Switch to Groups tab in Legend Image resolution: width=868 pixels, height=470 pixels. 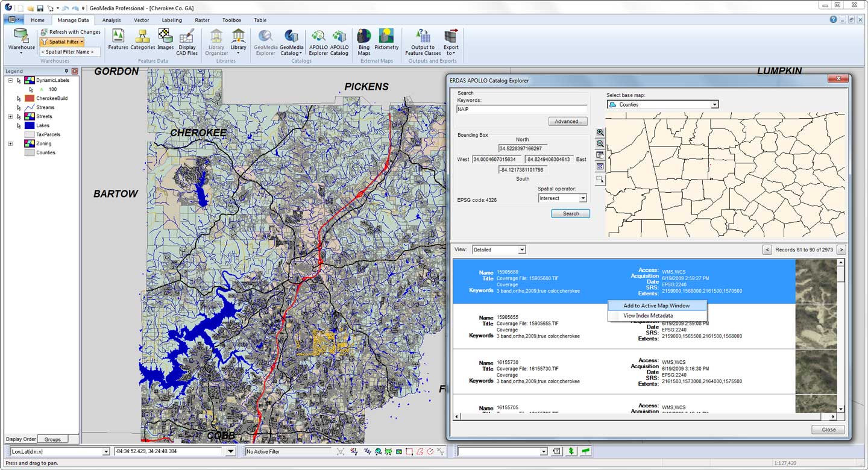tap(52, 439)
